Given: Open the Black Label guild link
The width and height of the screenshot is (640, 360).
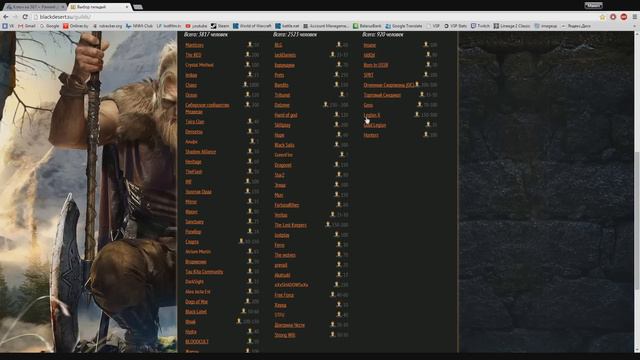Looking at the screenshot, I should (x=196, y=312).
